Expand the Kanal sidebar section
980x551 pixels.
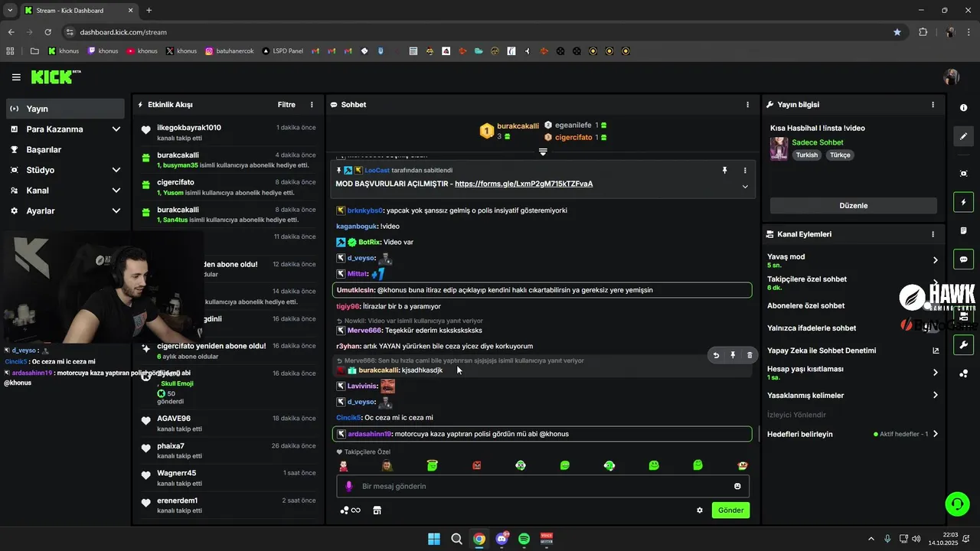pos(65,191)
